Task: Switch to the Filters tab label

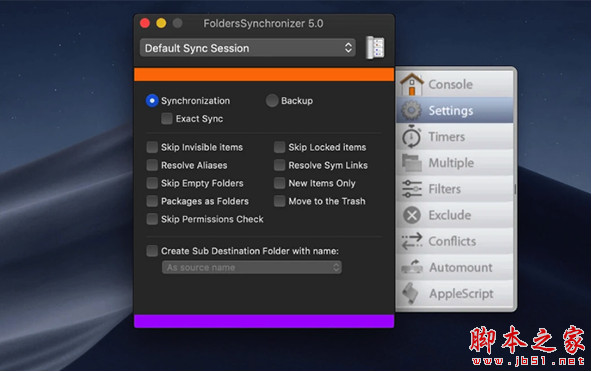Action: coord(444,189)
